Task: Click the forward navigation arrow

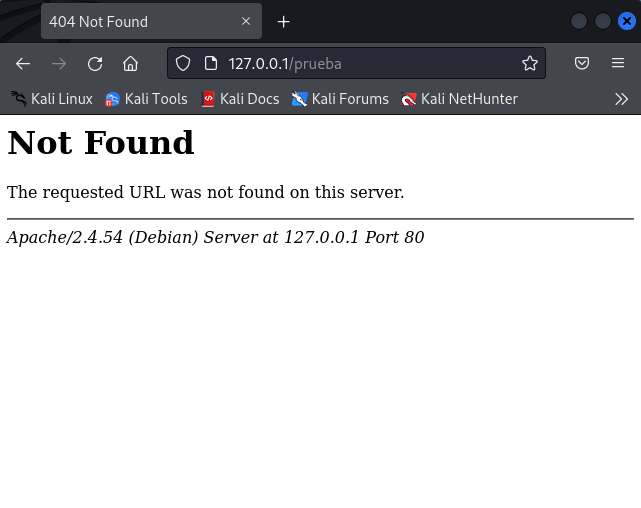Action: click(x=59, y=64)
